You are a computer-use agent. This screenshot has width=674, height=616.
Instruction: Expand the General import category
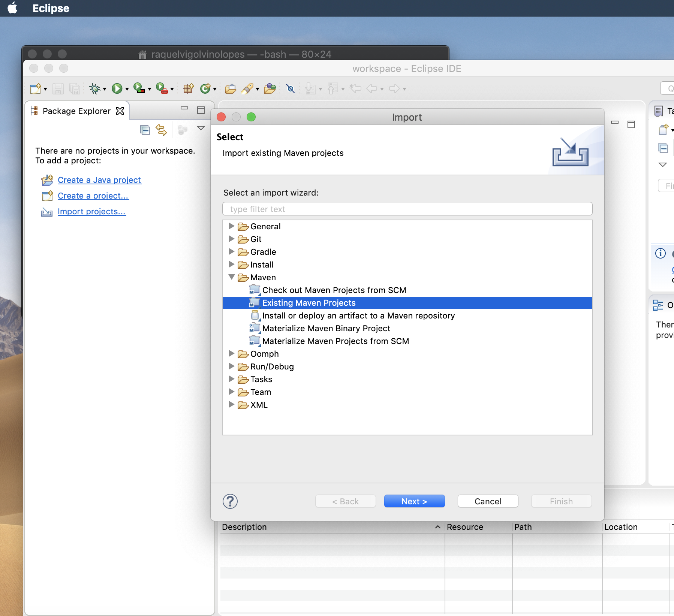pos(232,226)
